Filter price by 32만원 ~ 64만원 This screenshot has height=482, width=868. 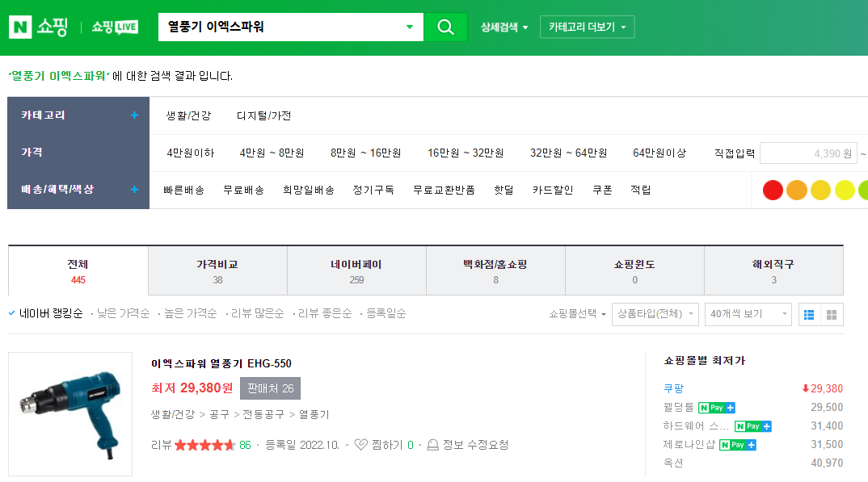pyautogui.click(x=568, y=153)
